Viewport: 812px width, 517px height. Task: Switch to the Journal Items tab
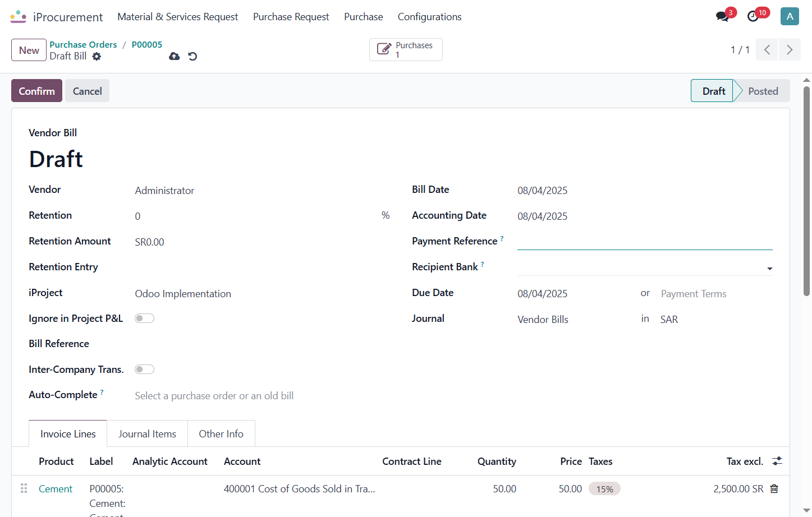pyautogui.click(x=147, y=434)
